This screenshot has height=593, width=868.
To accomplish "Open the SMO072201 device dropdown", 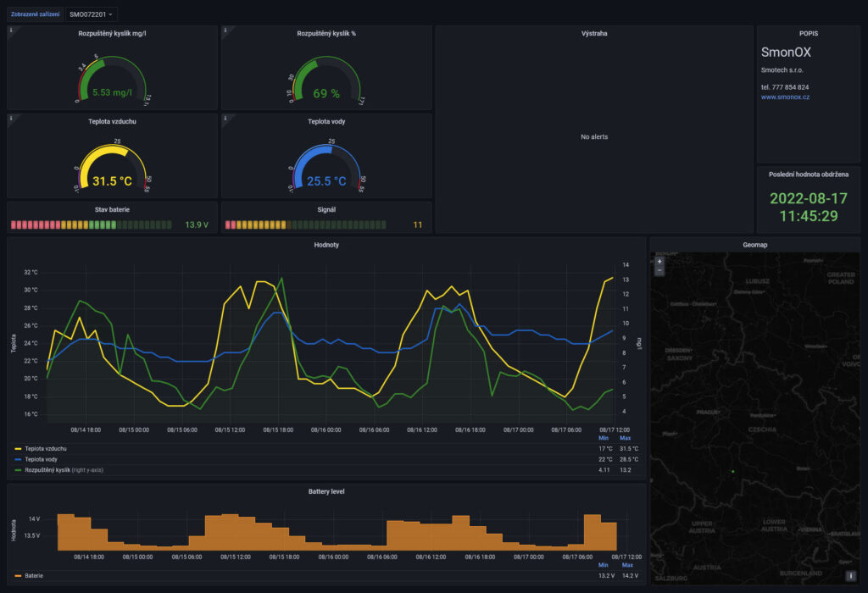I will click(92, 14).
